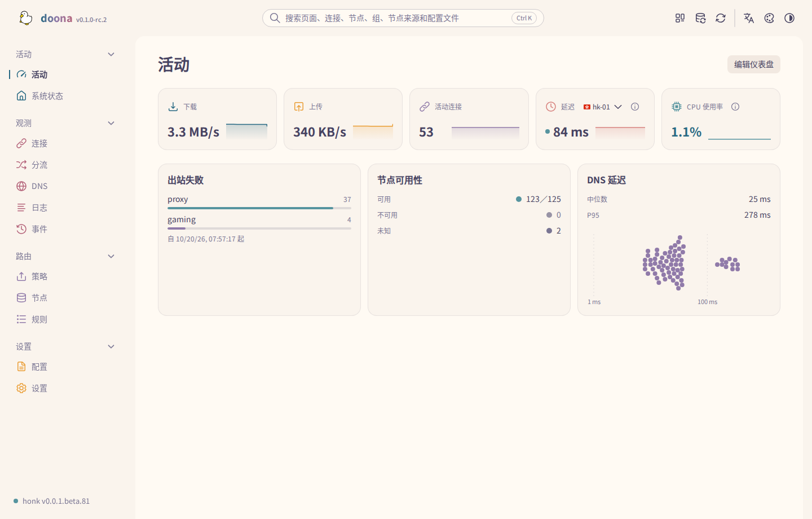Collapse the 设置 sidebar section header
This screenshot has height=519, width=812.
coord(65,346)
